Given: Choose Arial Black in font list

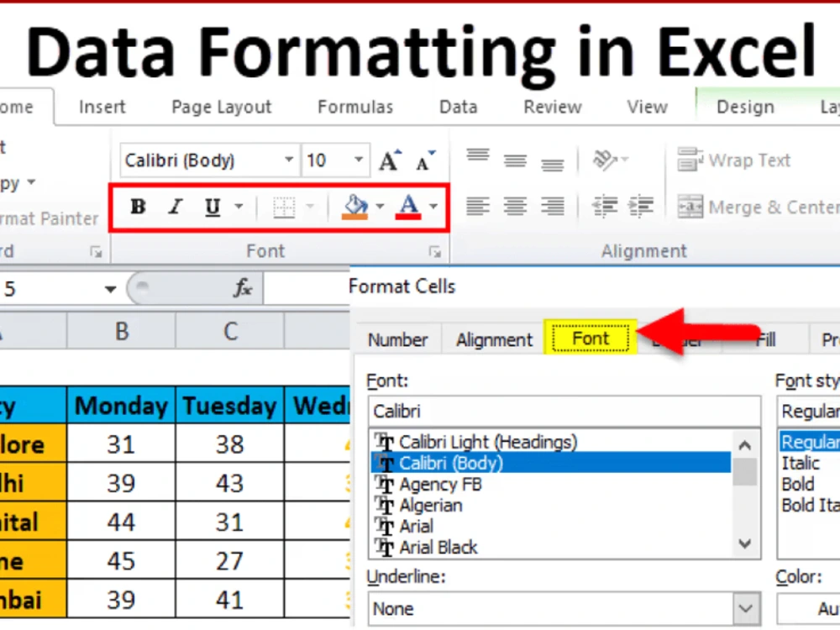Looking at the screenshot, I should point(551,547).
